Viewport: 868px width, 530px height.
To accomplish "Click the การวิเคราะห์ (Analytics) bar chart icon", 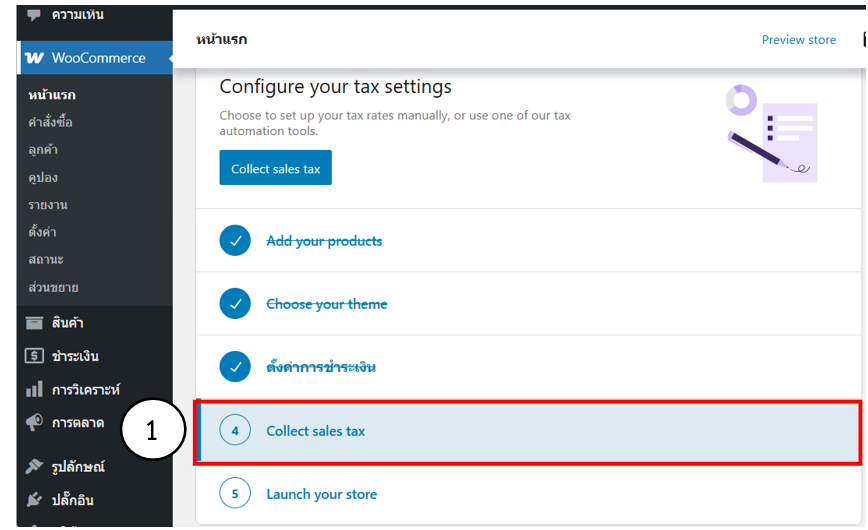I will 34,389.
